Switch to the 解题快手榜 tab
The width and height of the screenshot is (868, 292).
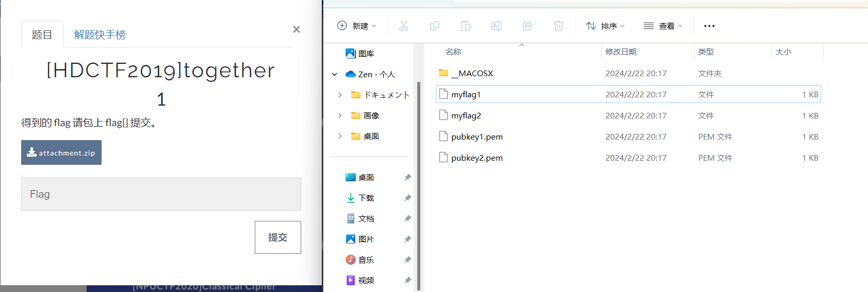pyautogui.click(x=100, y=35)
